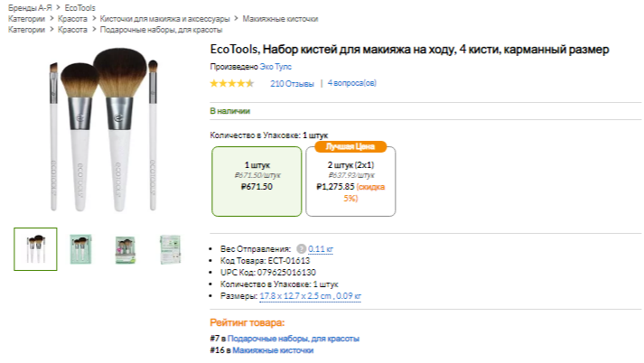Screen dimensions: 644x363
Task: Click the five-star rating icons
Action: [232, 84]
